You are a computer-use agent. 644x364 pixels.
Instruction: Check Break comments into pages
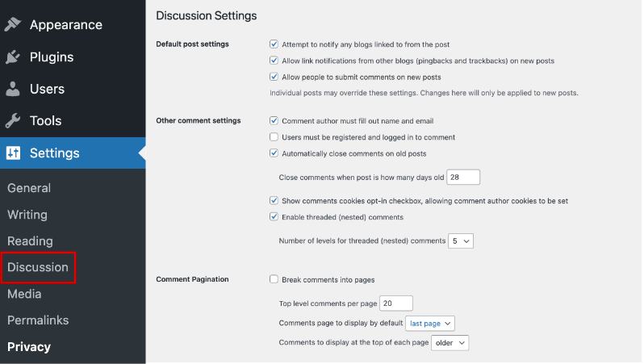[274, 279]
